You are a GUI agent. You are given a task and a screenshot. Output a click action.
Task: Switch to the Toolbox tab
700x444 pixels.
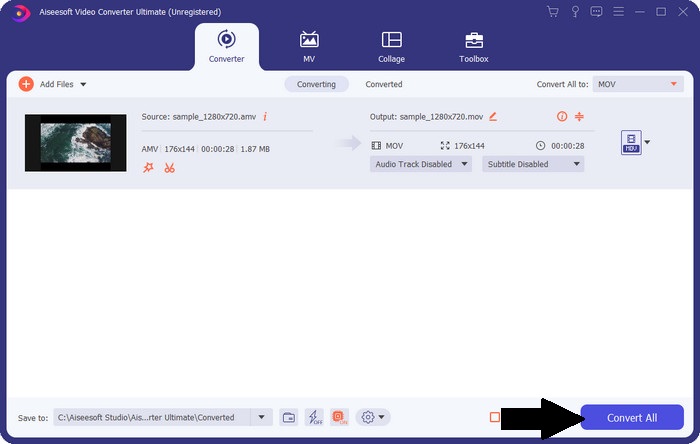474,47
